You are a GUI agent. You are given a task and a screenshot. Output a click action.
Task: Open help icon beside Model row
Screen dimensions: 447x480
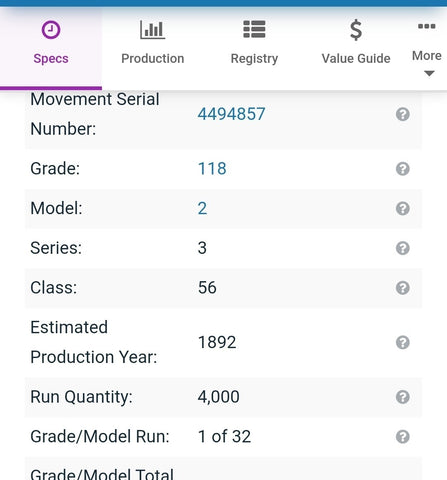[403, 209]
